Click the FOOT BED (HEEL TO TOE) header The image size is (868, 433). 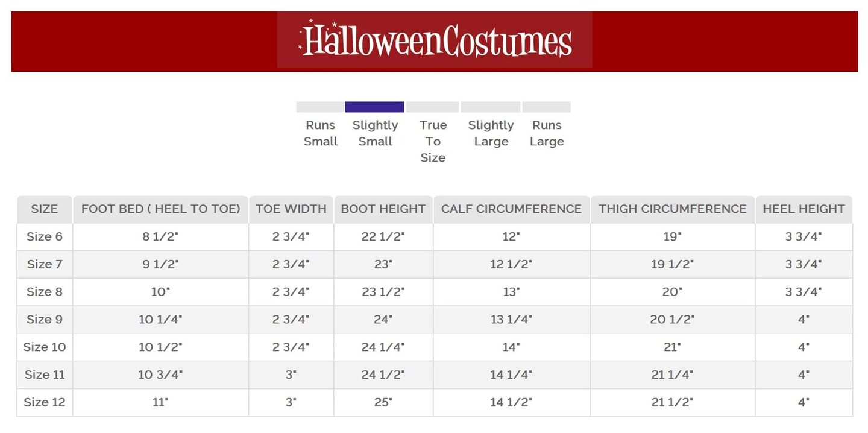(160, 209)
